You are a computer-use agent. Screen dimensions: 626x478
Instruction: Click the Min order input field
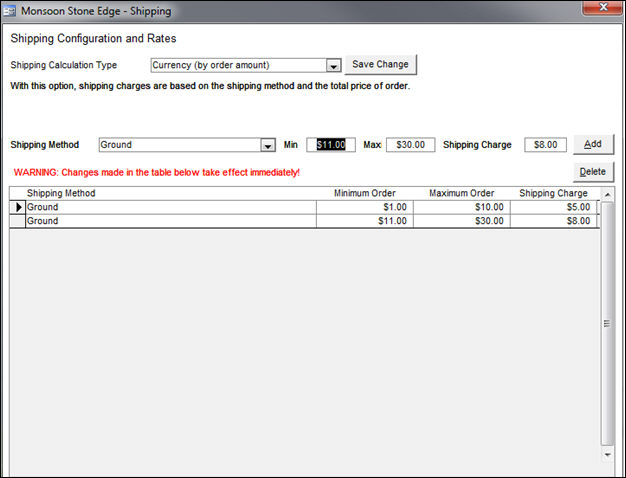click(331, 145)
